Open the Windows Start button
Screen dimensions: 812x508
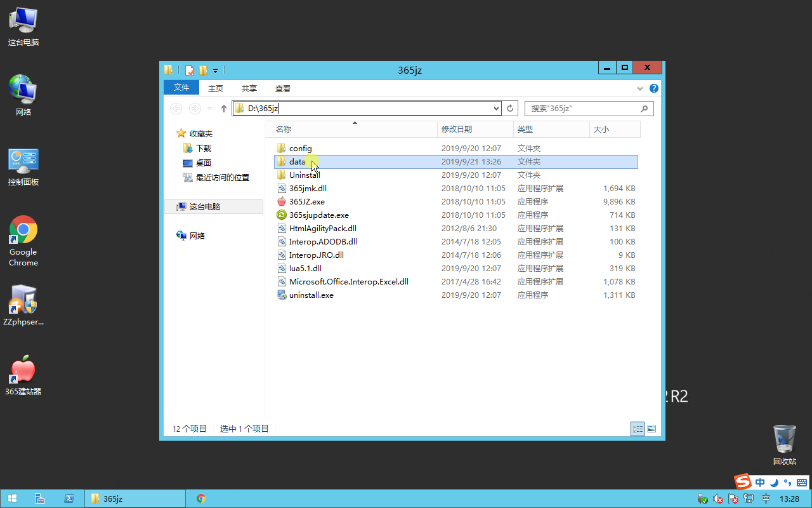click(12, 498)
